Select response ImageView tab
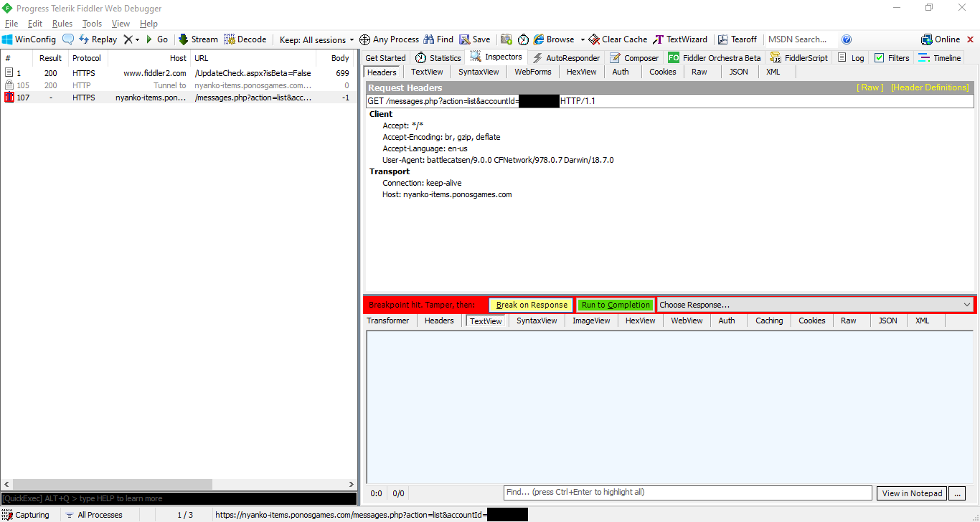 point(591,321)
